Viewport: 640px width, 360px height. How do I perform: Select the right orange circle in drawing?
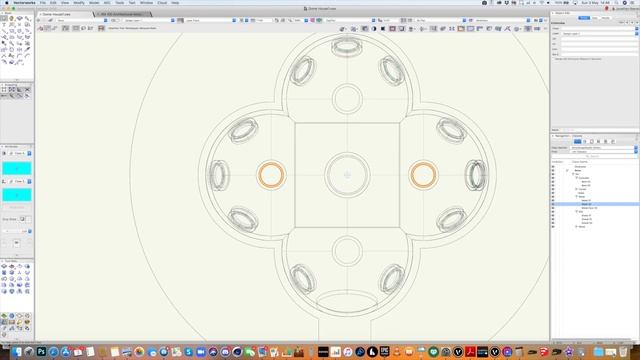(x=423, y=175)
